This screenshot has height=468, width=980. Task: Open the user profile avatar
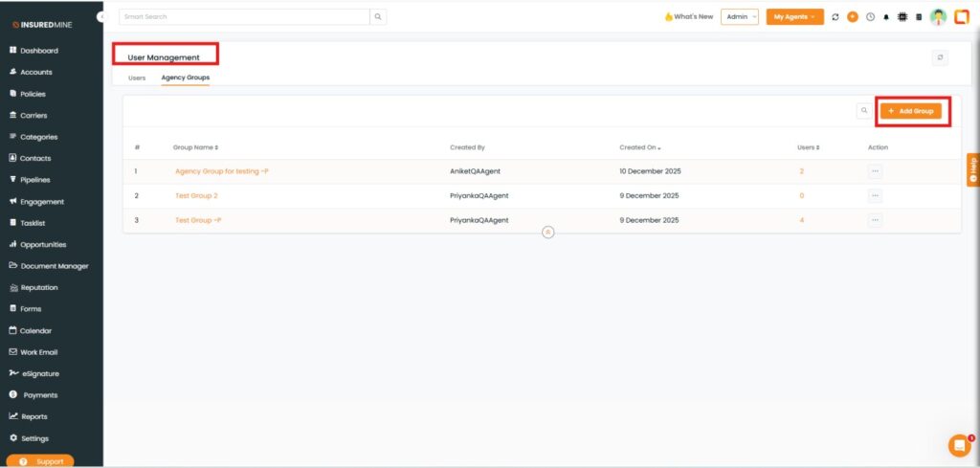pyautogui.click(x=938, y=17)
